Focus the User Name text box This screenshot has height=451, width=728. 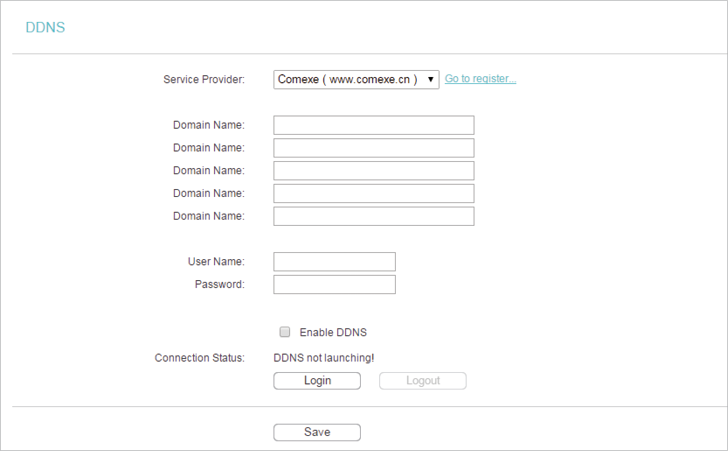334,261
